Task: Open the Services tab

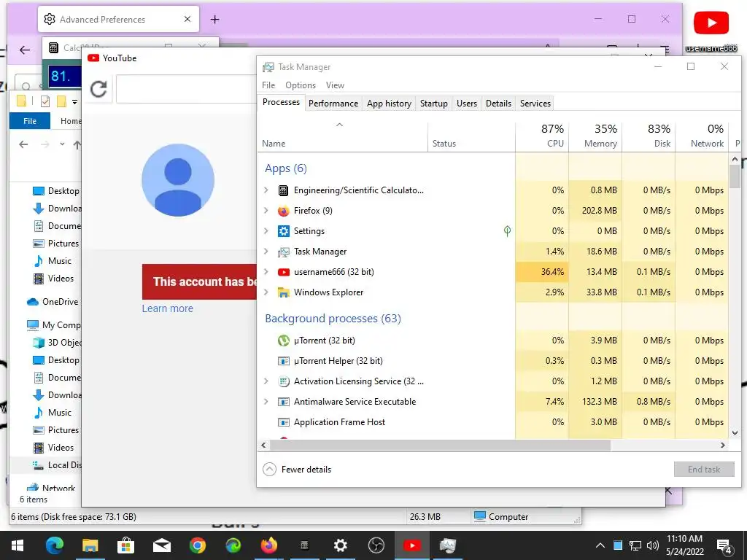Action: pyautogui.click(x=535, y=104)
